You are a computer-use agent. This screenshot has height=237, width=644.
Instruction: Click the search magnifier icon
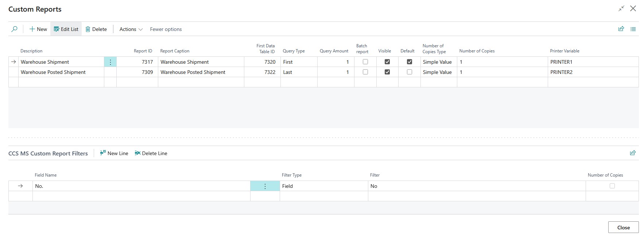pos(14,29)
